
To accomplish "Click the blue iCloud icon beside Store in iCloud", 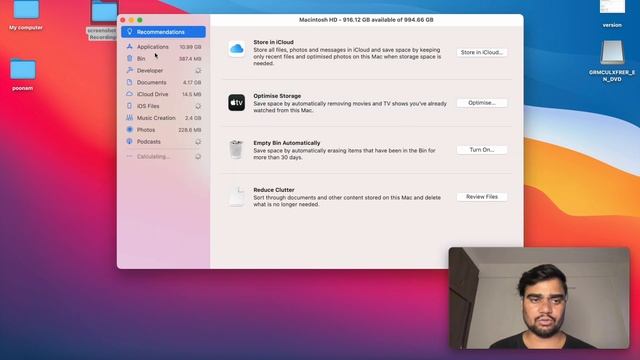I will click(236, 49).
